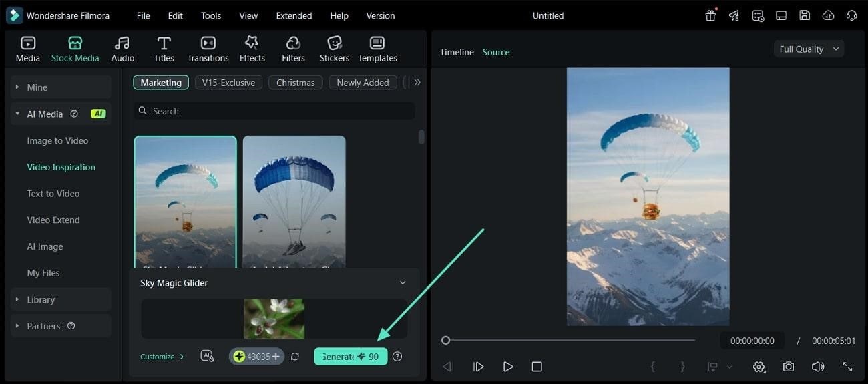This screenshot has height=384, width=868.
Task: Click the stock media search field
Action: tap(274, 111)
